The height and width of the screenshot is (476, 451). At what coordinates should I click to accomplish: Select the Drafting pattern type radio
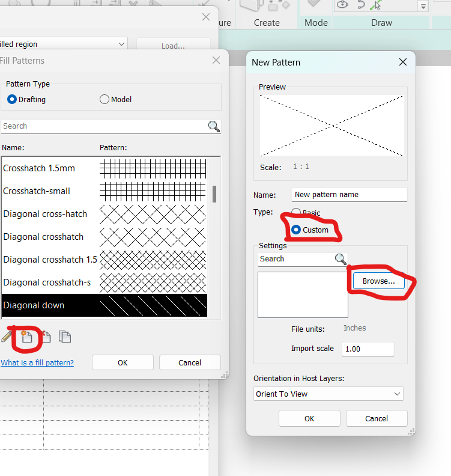point(12,99)
